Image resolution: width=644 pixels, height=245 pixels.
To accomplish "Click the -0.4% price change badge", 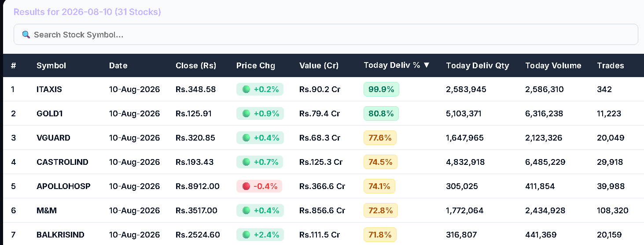I will click(x=259, y=186).
